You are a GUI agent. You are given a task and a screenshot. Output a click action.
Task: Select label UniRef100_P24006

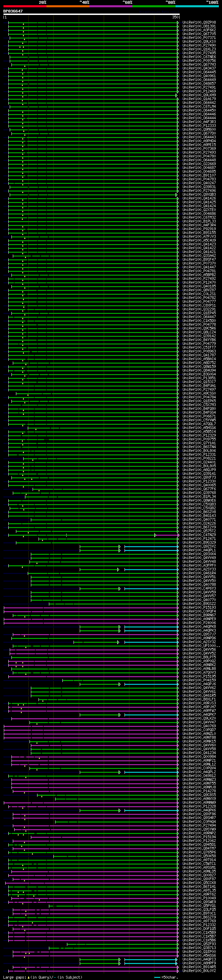(x=199, y=623)
